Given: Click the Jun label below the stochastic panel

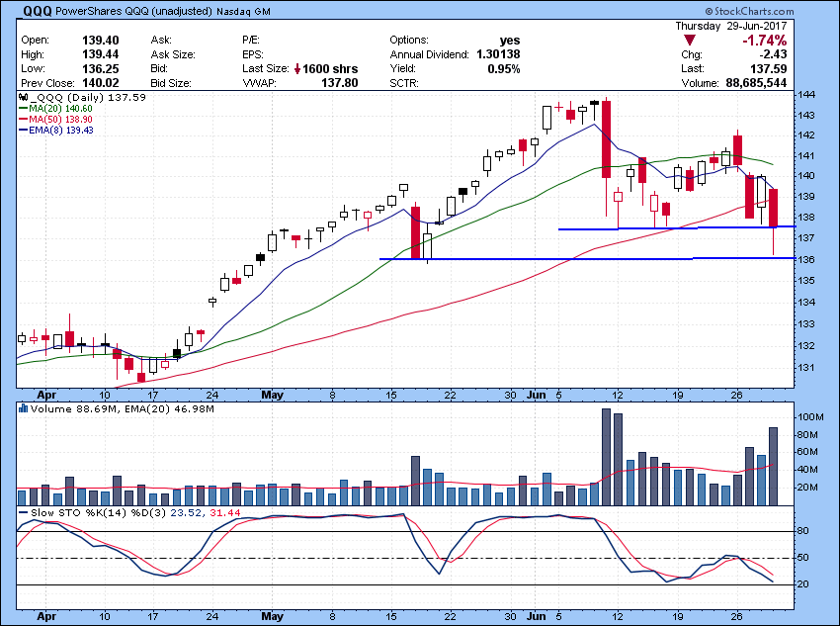Looking at the screenshot, I should pos(536,616).
